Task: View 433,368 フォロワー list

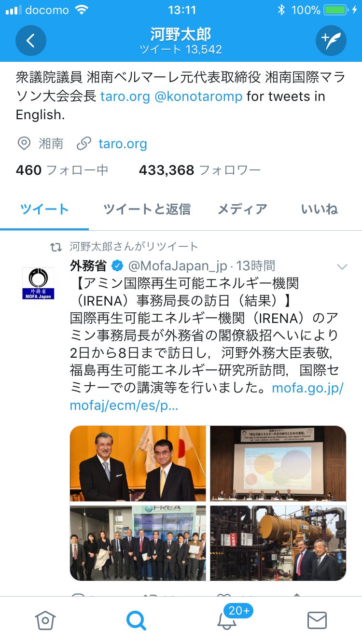Action: (200, 170)
